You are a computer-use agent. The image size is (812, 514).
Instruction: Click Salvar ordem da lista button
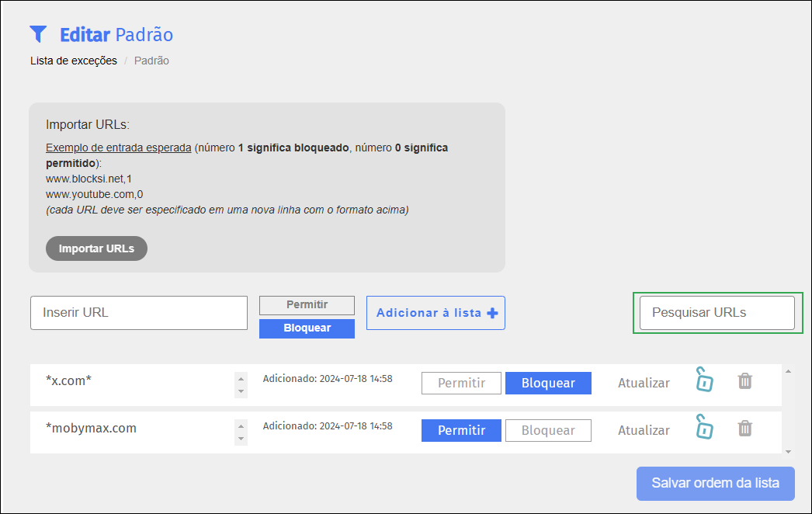point(715,484)
